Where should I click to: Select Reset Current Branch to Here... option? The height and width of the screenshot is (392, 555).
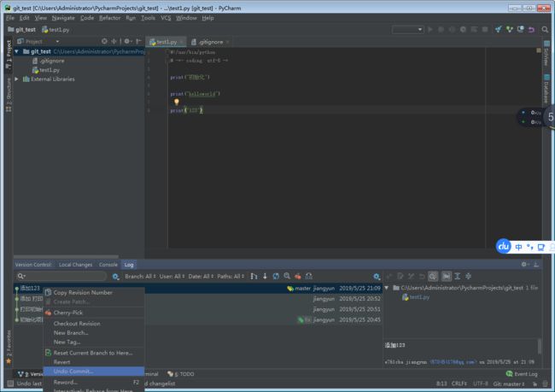[94, 353]
